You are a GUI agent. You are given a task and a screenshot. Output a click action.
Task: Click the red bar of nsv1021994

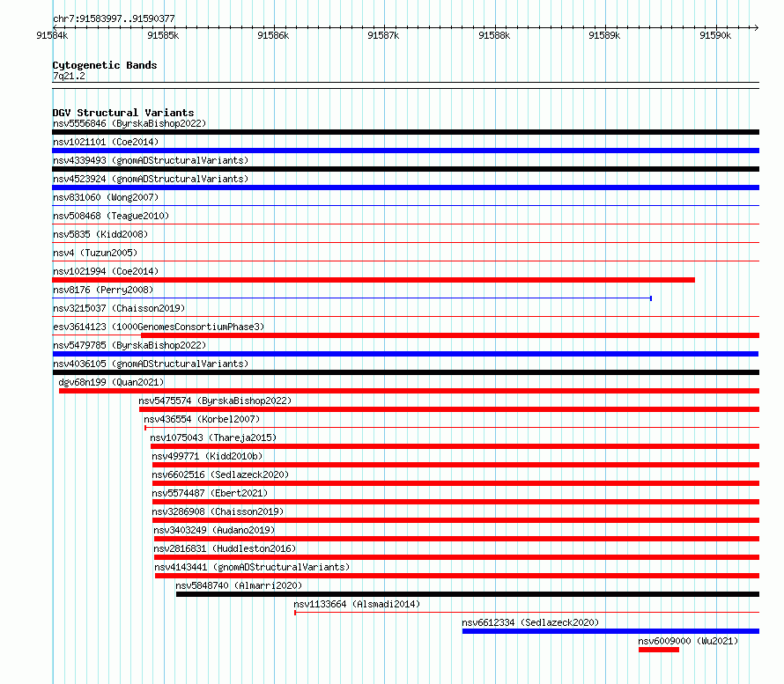tap(374, 280)
